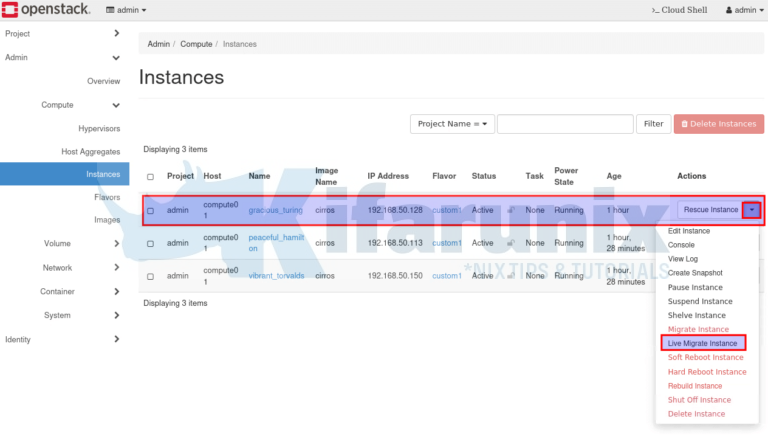Open the Overview page in sidebar
Image resolution: width=768 pixels, height=439 pixels.
[103, 81]
